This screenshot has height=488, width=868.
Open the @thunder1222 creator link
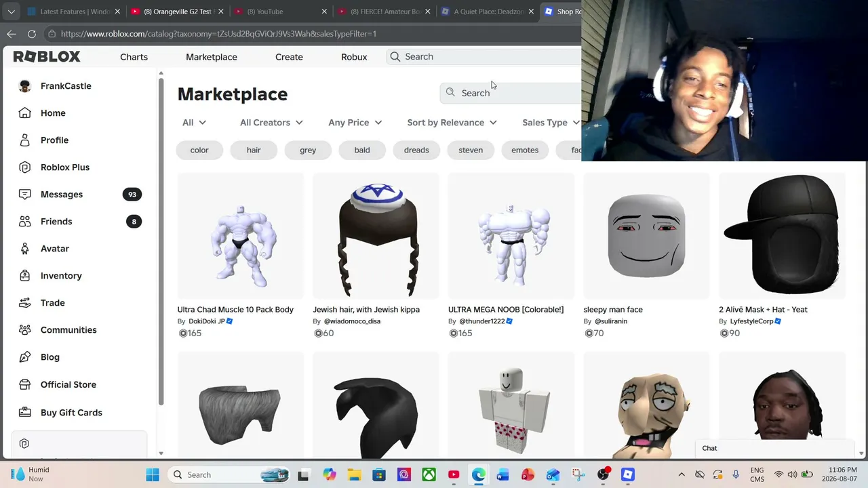[x=482, y=321]
